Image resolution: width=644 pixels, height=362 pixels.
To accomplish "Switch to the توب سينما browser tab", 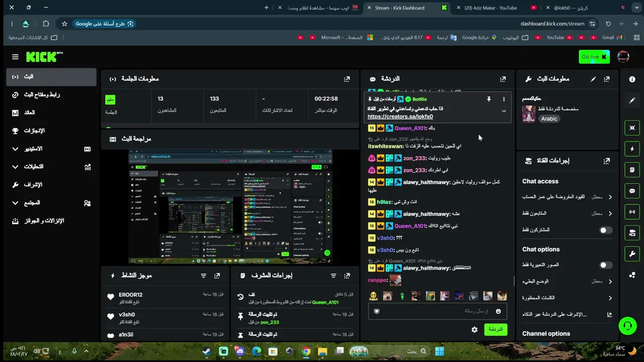I will point(318,8).
